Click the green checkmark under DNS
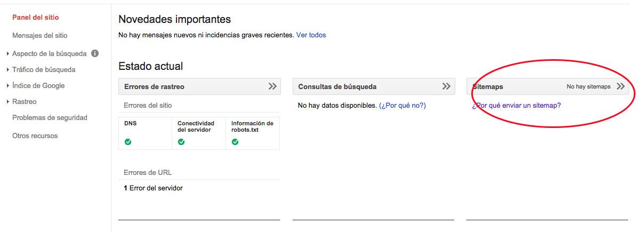This screenshot has width=644, height=232. (x=128, y=142)
